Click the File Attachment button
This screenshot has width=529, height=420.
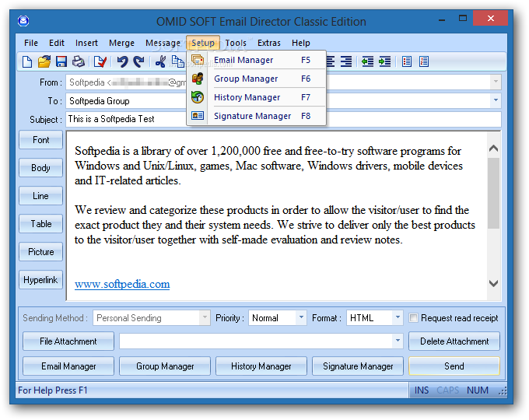68,341
